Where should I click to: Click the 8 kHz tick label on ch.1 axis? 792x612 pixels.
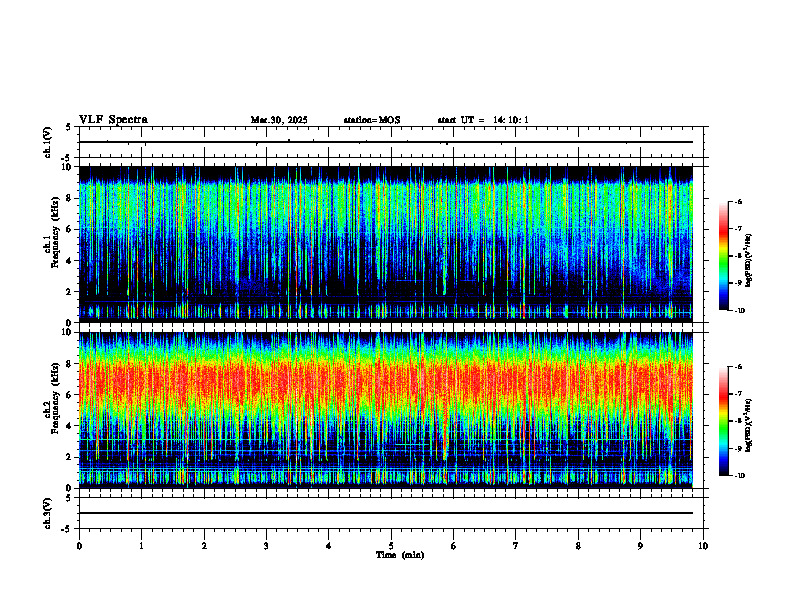(71, 198)
